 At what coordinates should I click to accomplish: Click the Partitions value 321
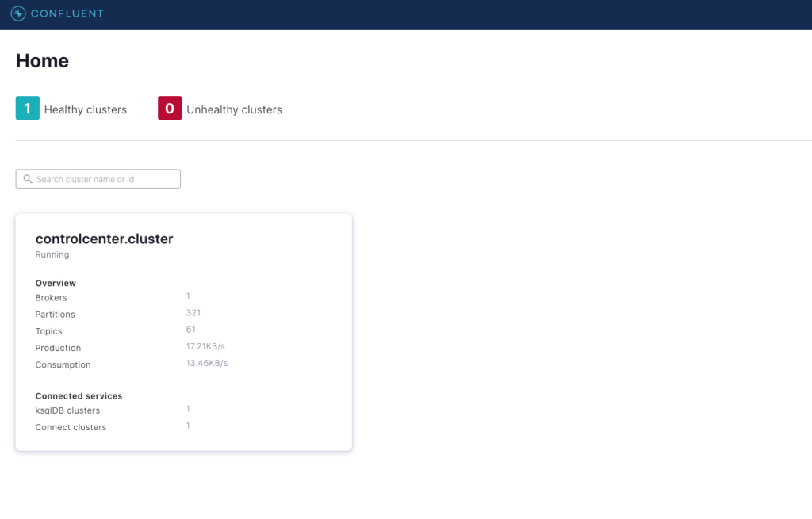(x=193, y=313)
